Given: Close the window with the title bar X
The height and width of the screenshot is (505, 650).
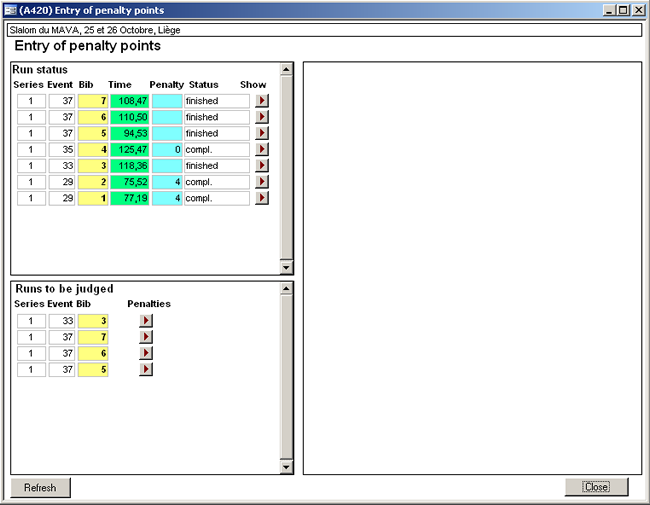Looking at the screenshot, I should (x=639, y=10).
